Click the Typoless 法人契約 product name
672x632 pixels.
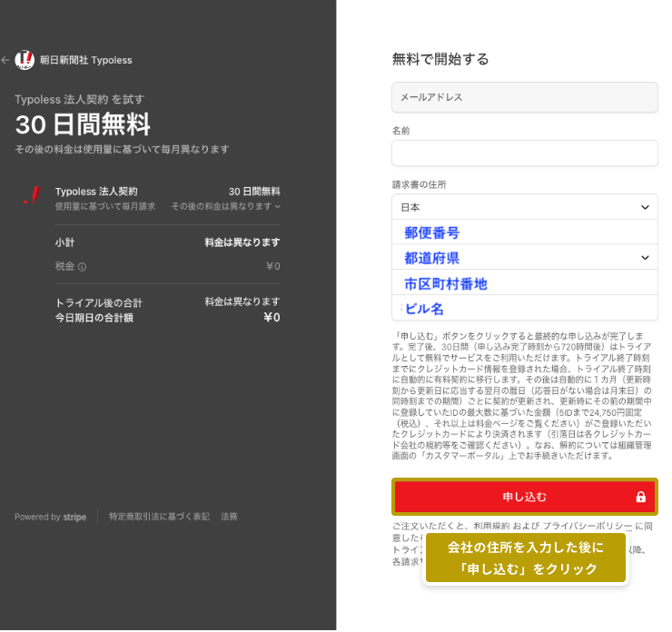point(96,192)
